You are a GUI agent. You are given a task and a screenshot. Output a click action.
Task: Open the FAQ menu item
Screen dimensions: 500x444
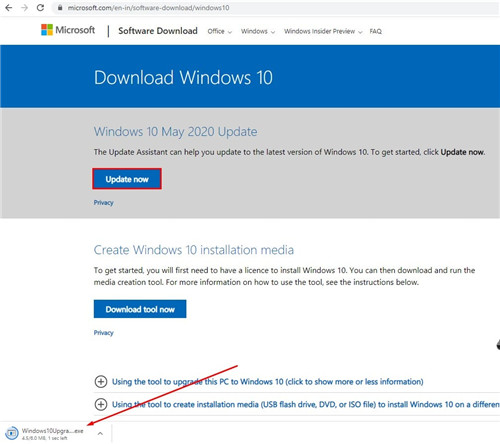[x=375, y=31]
